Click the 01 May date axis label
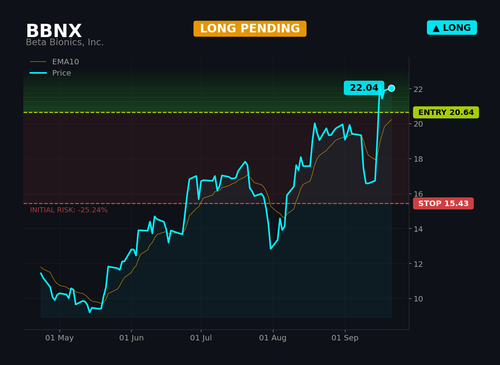This screenshot has height=365, width=500. [x=59, y=338]
